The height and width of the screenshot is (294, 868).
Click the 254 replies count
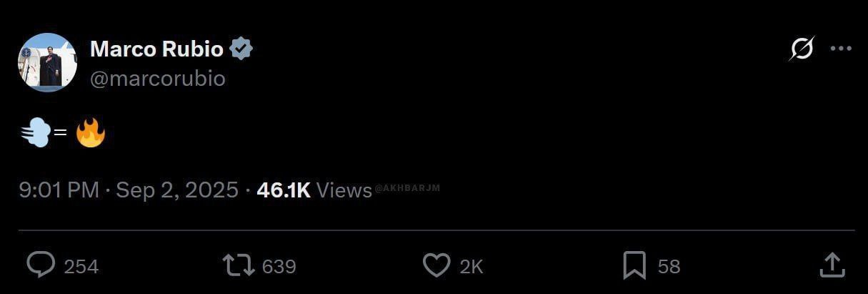tap(81, 267)
